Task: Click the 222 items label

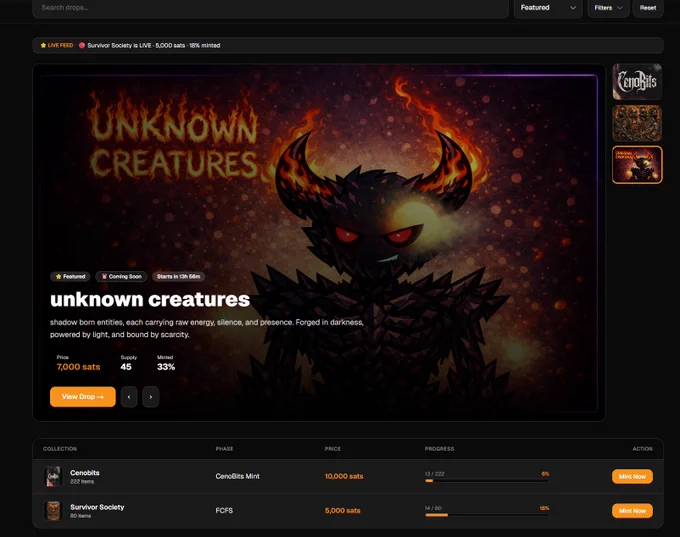Action: click(82, 481)
